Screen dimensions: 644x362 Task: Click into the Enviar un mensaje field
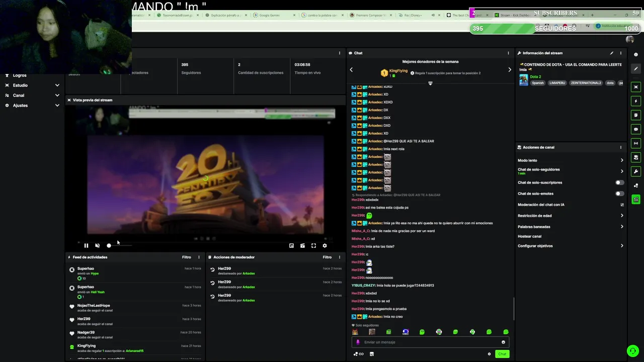click(430, 342)
